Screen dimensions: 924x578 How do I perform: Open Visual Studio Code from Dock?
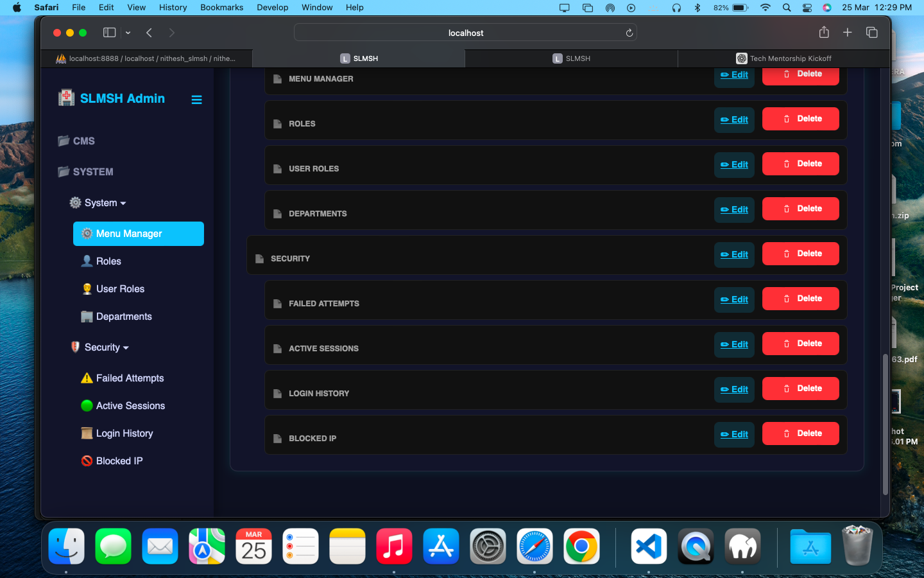click(649, 547)
